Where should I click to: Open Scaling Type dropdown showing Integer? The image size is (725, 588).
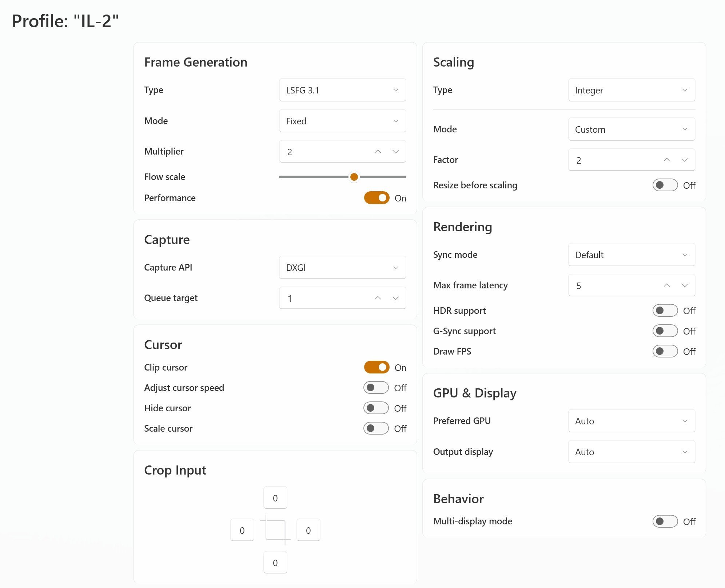(631, 90)
